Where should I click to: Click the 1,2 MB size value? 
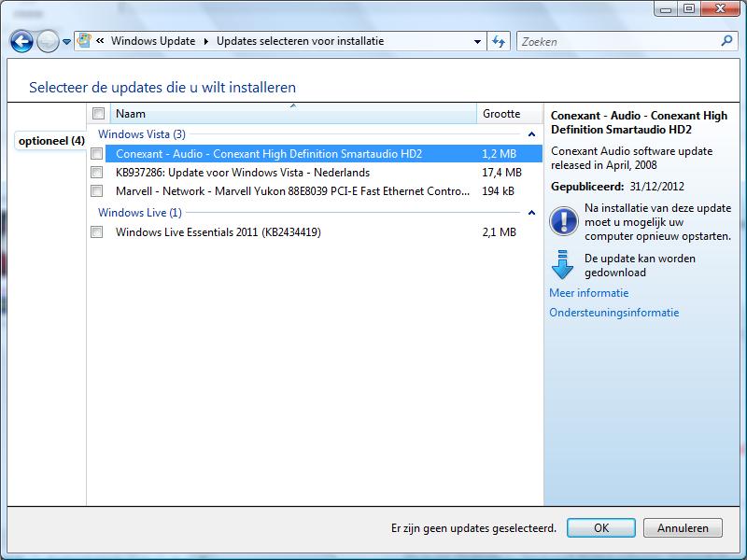499,153
